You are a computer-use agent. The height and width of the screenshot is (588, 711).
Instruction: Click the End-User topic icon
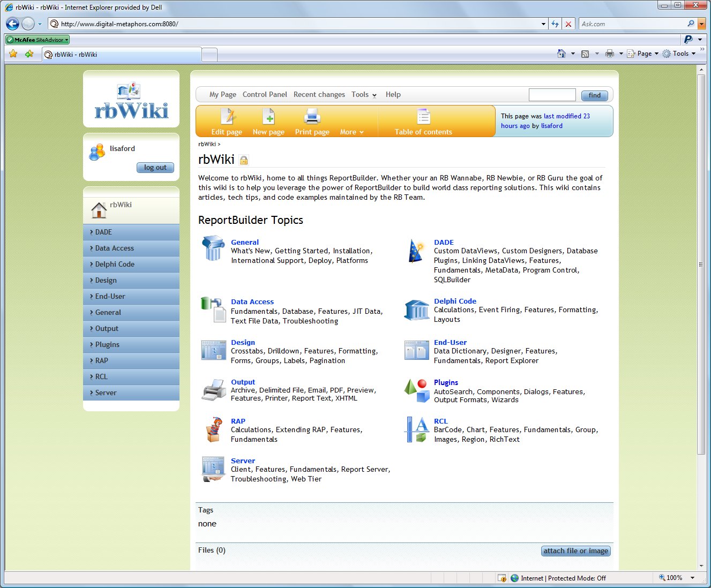coord(417,350)
